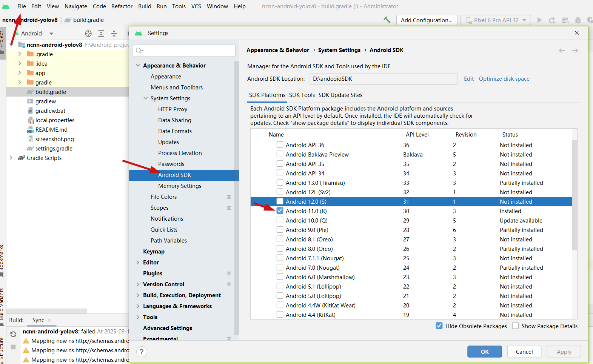Check the Android 9.0 (Pie) checkbox
This screenshot has width=593, height=364.
[x=280, y=230]
